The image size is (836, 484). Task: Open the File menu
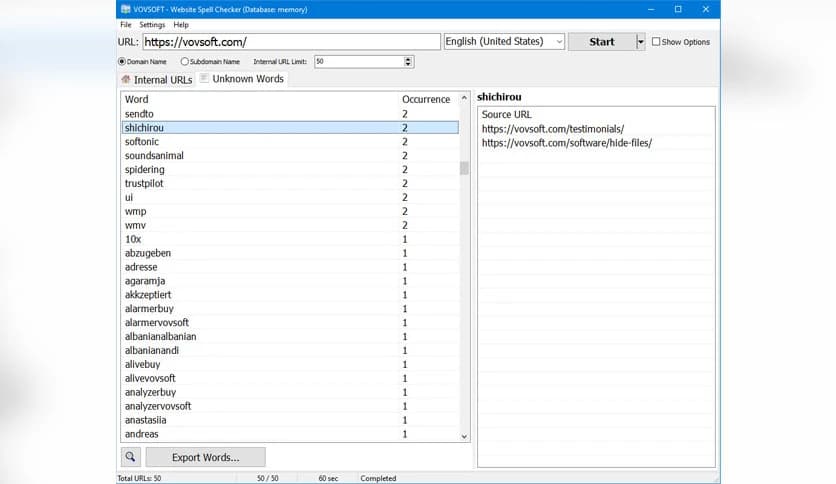click(x=126, y=25)
